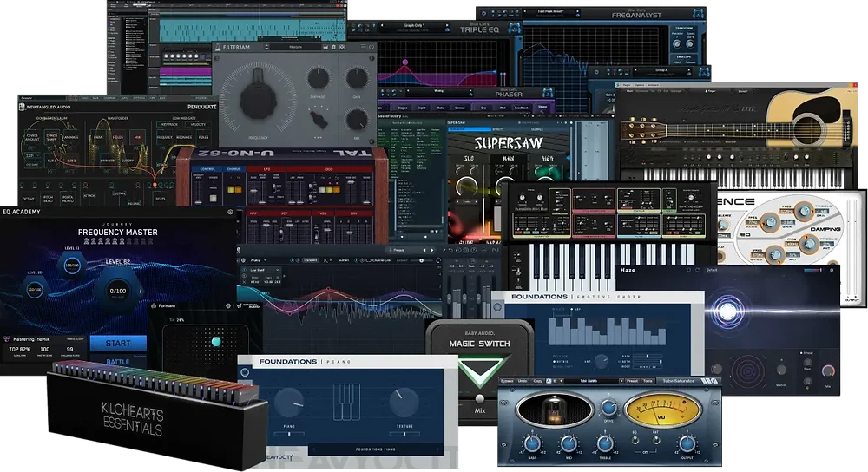Click the START button in EQ Academy

118,343
